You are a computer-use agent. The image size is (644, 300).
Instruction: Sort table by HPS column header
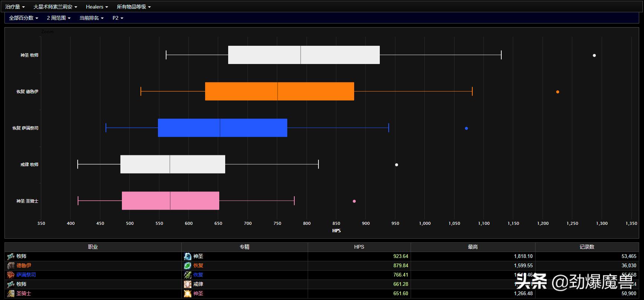[x=359, y=247]
